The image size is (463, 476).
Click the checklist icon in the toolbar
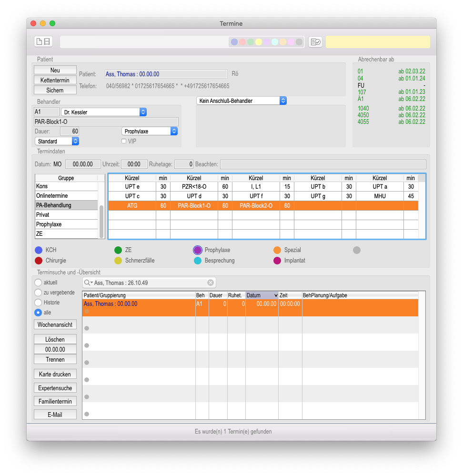315,42
